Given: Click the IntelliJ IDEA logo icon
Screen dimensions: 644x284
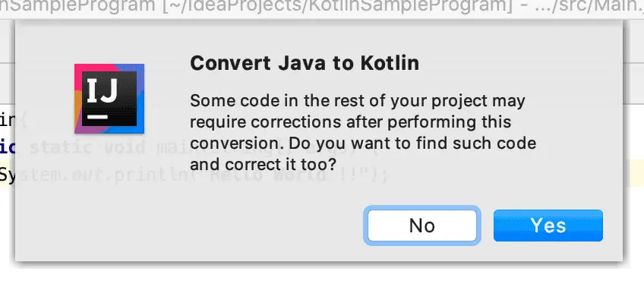Looking at the screenshot, I should tap(109, 99).
